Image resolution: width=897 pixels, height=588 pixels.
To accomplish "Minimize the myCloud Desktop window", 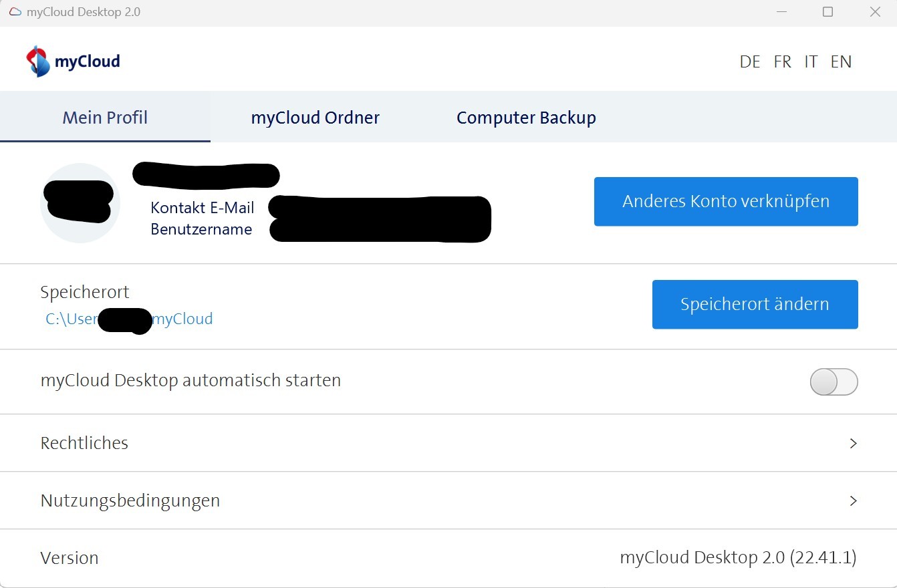I will tap(780, 12).
